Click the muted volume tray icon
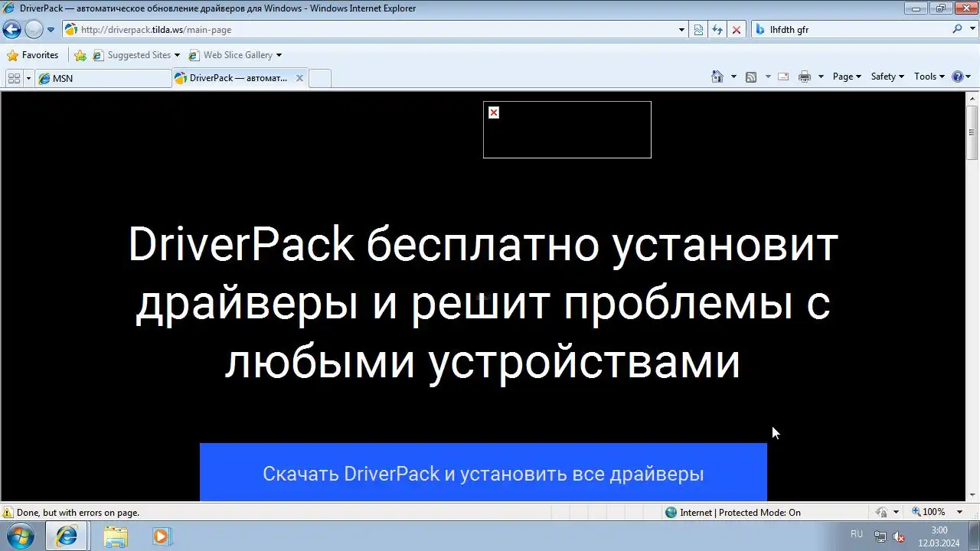 (x=899, y=536)
